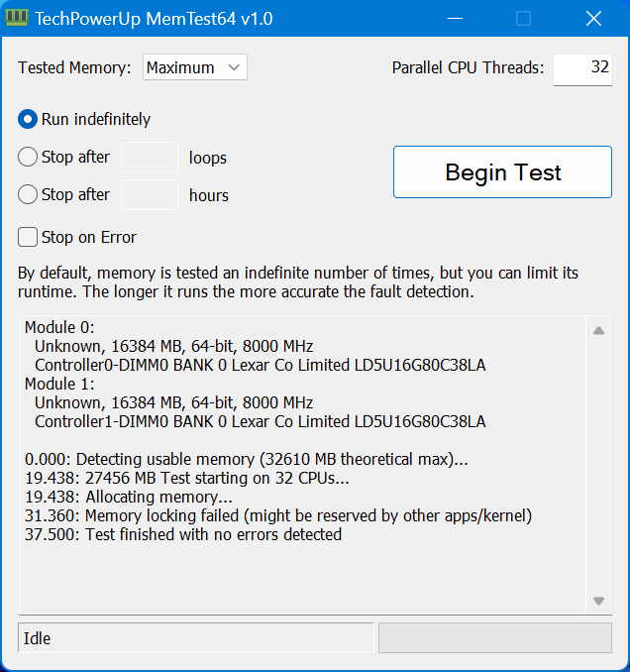Click the window title TechPowerUp MemTest64 v1.0
This screenshot has height=672, width=630.
click(x=154, y=19)
